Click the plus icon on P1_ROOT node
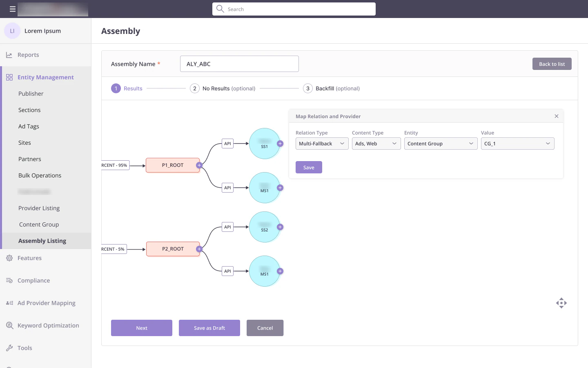 pyautogui.click(x=199, y=165)
